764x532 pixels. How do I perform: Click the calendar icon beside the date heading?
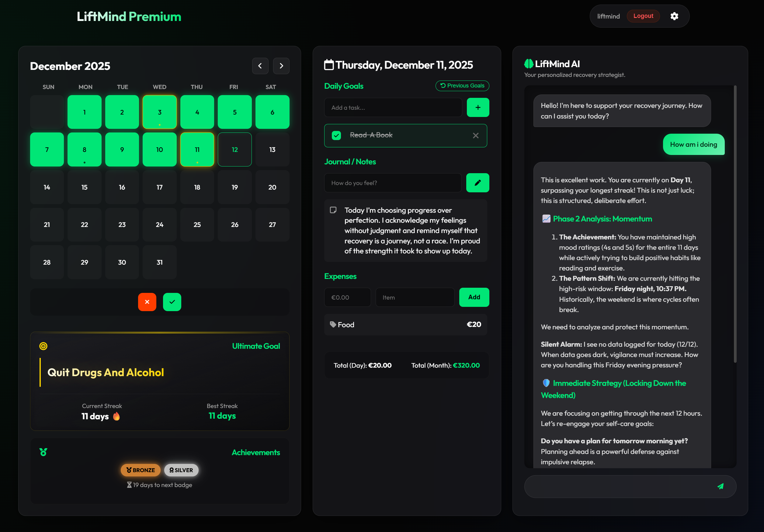[x=329, y=65]
